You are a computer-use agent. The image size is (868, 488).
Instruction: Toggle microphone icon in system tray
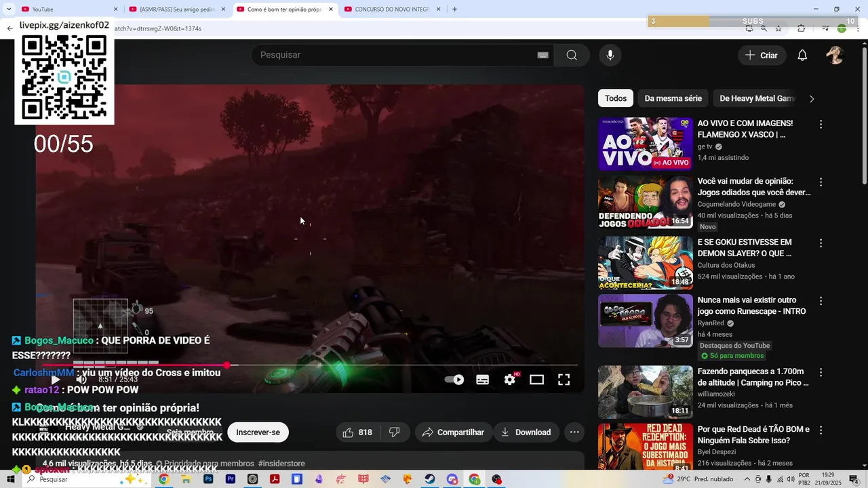click(x=769, y=479)
